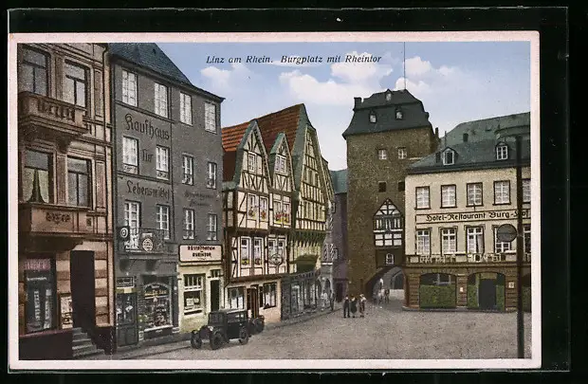
Task: Click the round street sign on the right pole
Action: click(507, 232)
